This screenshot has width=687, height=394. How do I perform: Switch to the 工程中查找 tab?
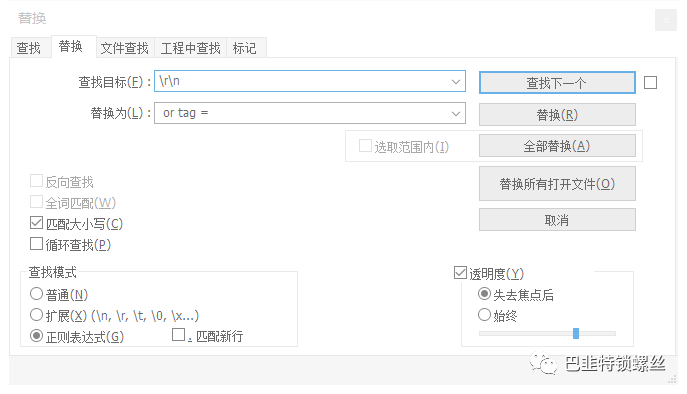[x=191, y=48]
